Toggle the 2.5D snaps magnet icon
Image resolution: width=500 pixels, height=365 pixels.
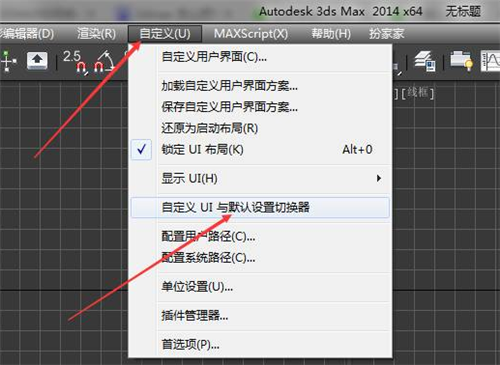(76, 61)
